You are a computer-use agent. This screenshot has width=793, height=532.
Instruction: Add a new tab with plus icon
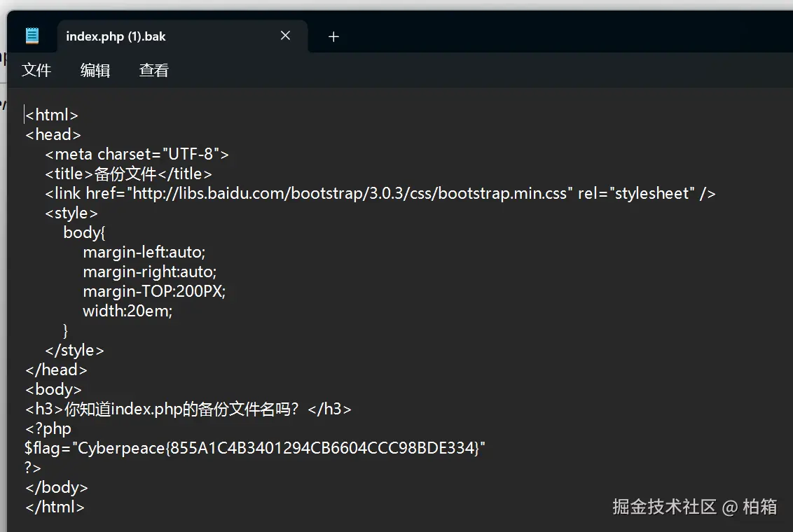click(333, 36)
